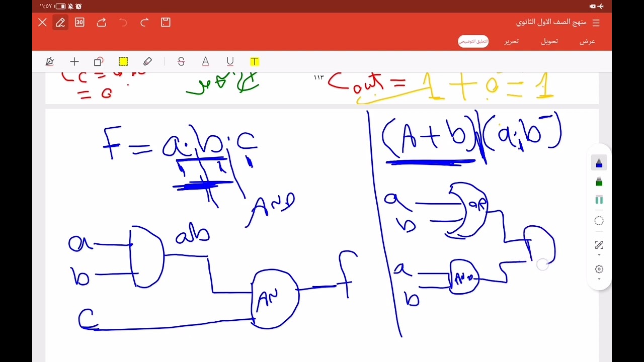
Task: Choose the teal eraser in side palette
Action: click(x=599, y=200)
